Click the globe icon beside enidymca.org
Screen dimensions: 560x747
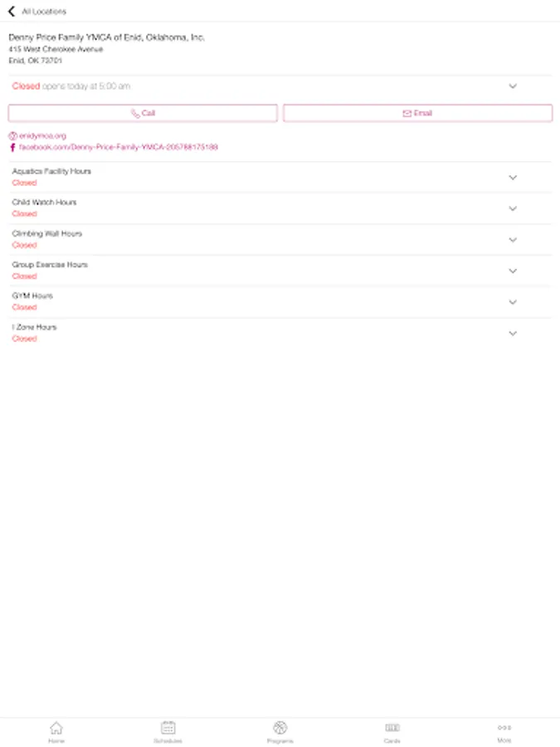click(12, 136)
